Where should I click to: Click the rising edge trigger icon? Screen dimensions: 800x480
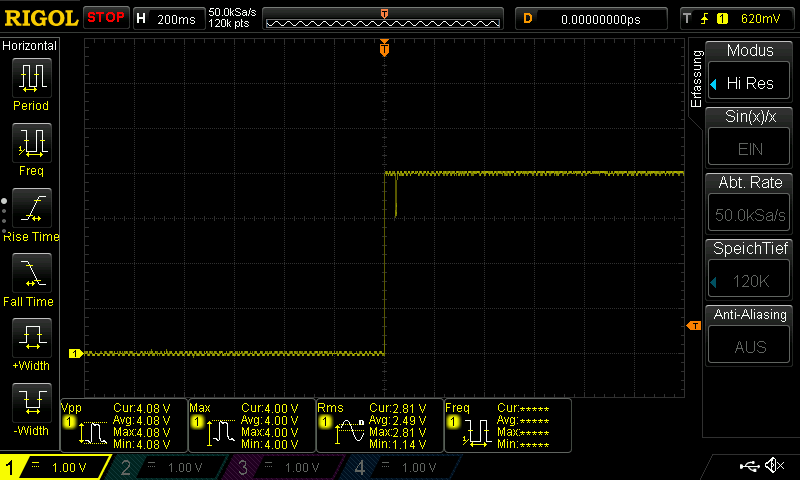(705, 19)
